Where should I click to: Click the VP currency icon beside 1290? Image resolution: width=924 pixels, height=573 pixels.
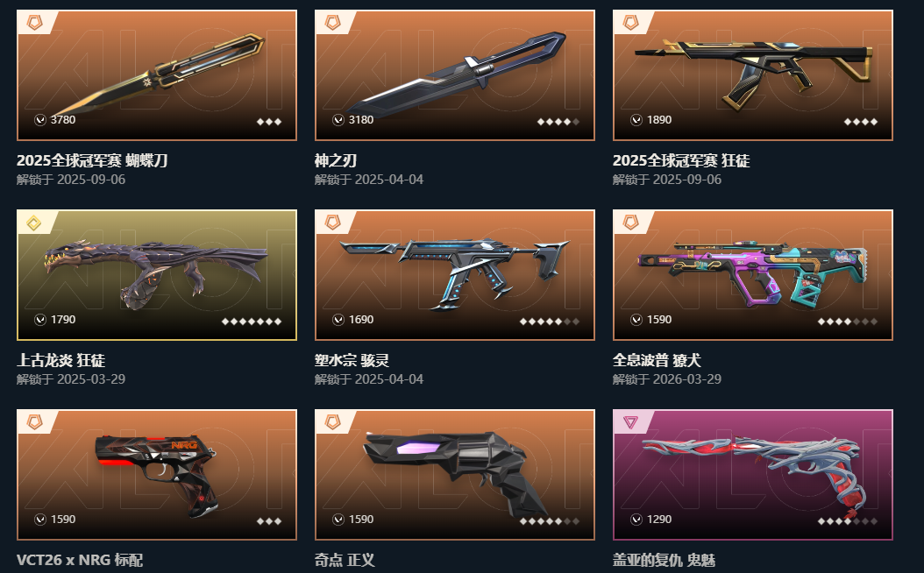[636, 519]
